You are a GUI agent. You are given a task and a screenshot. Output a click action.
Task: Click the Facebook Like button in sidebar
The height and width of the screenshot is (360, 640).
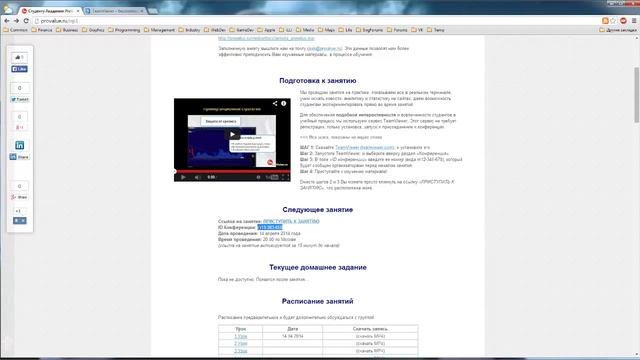point(19,69)
